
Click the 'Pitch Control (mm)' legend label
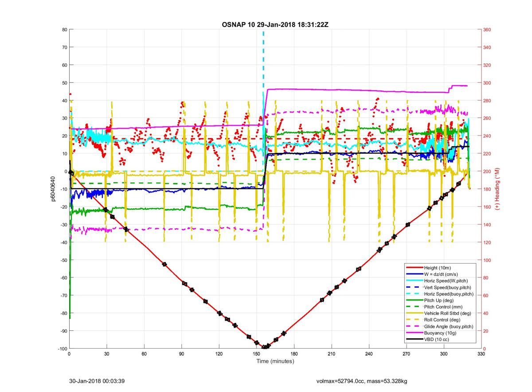click(x=443, y=307)
